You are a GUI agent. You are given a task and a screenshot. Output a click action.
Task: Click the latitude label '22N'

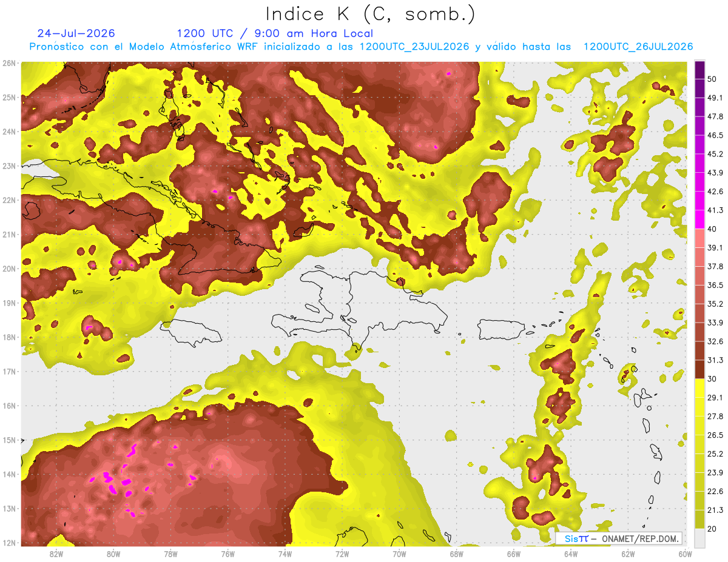9,200
